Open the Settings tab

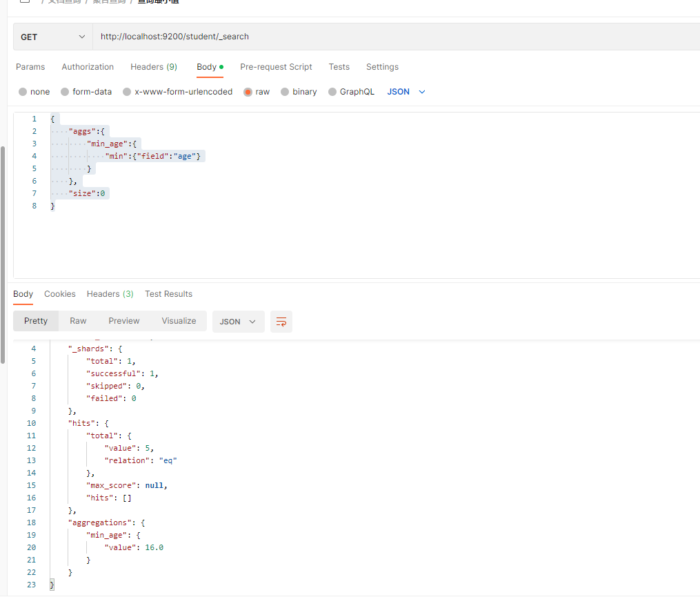coord(382,67)
